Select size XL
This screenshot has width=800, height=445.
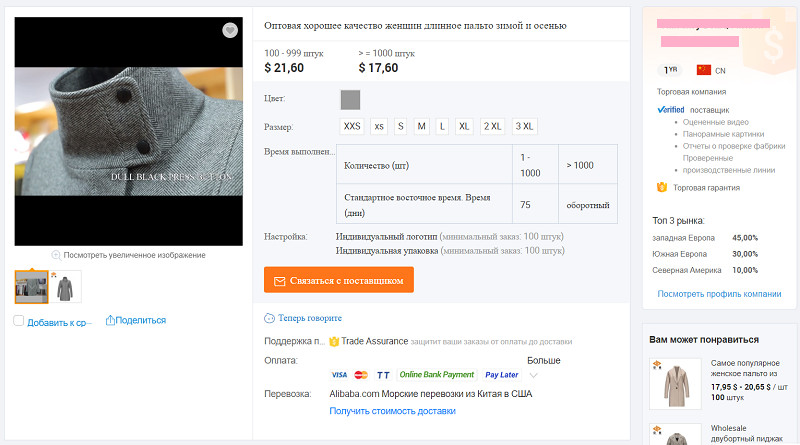[x=464, y=126]
